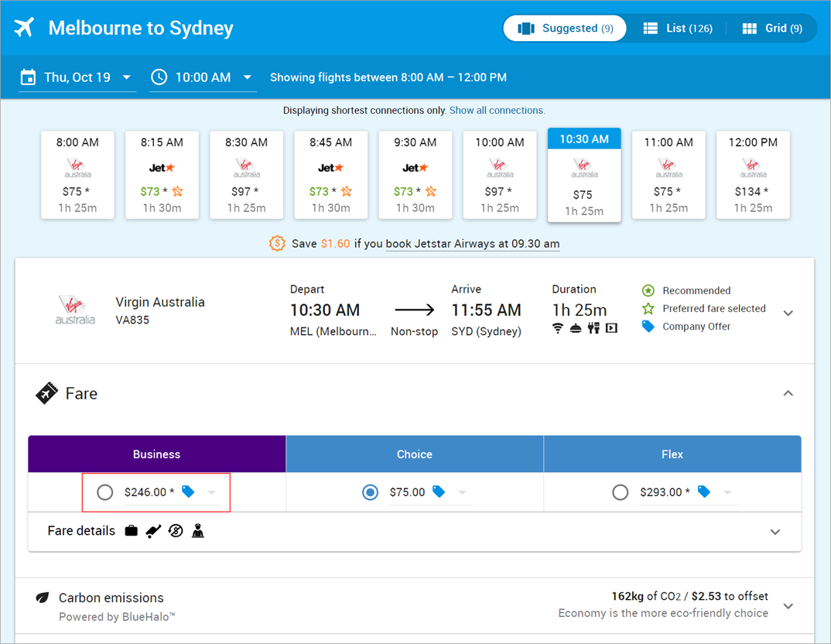The image size is (831, 644).
Task: Choose the 12:00 PM $134 flight card
Action: [753, 175]
